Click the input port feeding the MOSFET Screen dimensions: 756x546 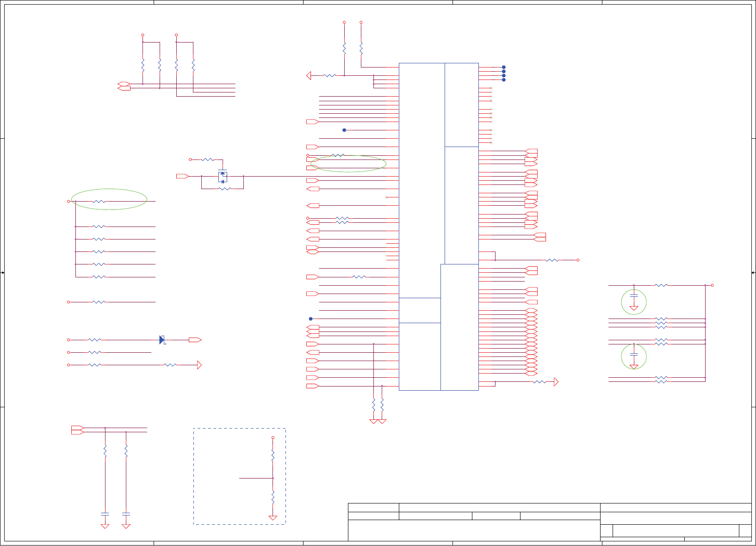tap(182, 176)
